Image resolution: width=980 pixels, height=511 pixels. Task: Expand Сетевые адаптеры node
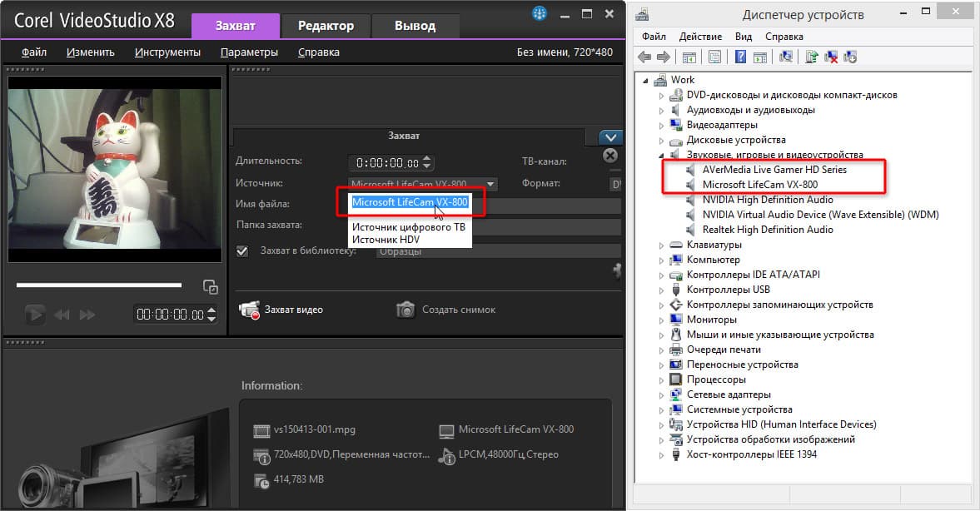click(661, 395)
